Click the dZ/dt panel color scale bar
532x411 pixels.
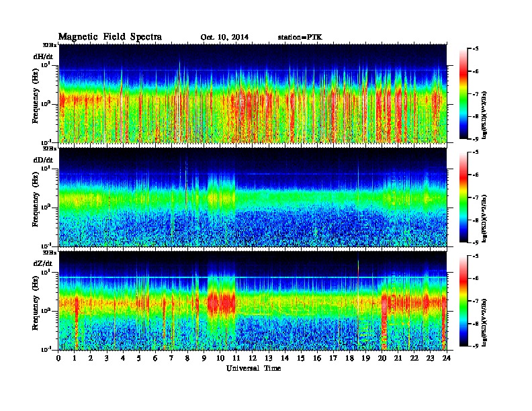click(463, 301)
